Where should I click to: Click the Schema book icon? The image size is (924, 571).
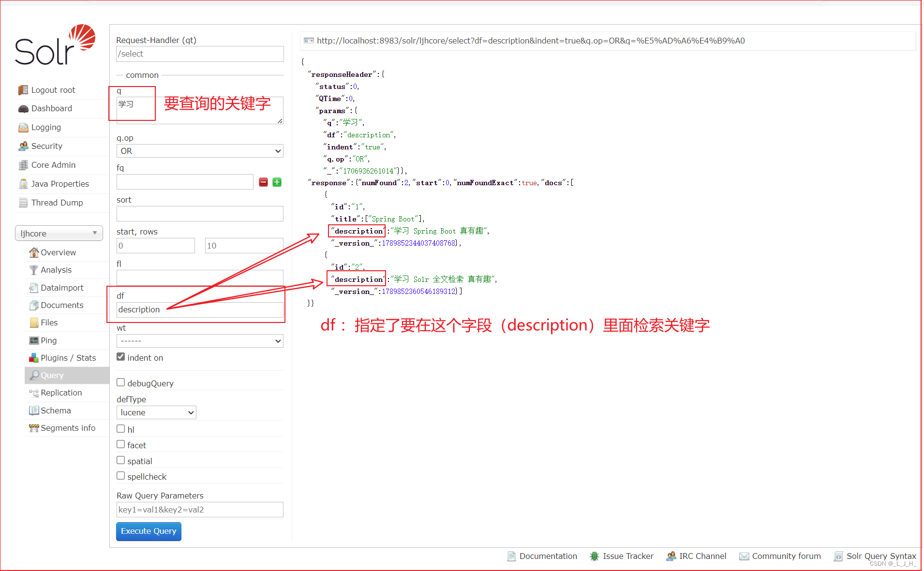tap(34, 410)
